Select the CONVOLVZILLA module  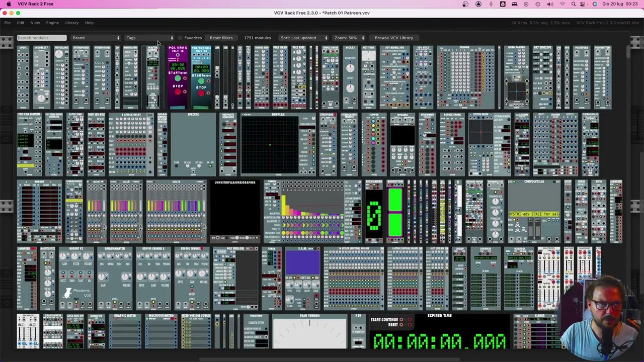pos(534,211)
